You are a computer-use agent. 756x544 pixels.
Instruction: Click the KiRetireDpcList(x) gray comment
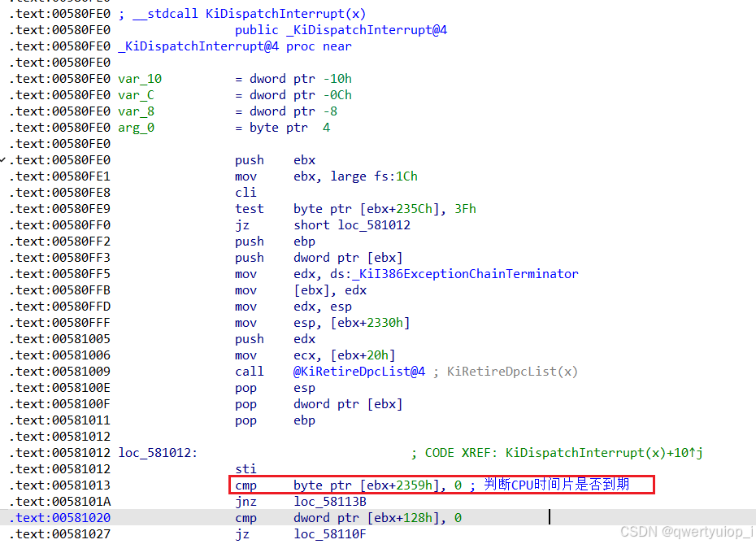pyautogui.click(x=512, y=372)
